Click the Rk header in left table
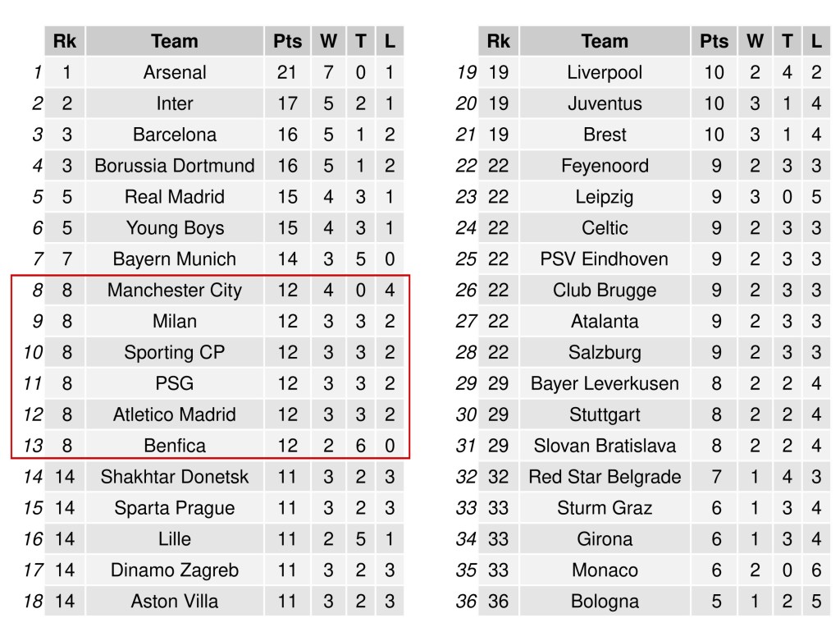 click(65, 41)
